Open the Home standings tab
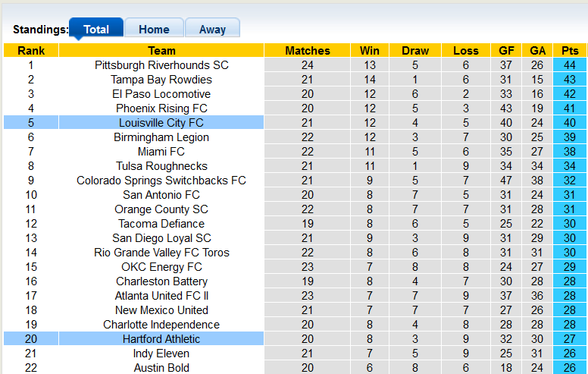The image size is (588, 374). (154, 30)
